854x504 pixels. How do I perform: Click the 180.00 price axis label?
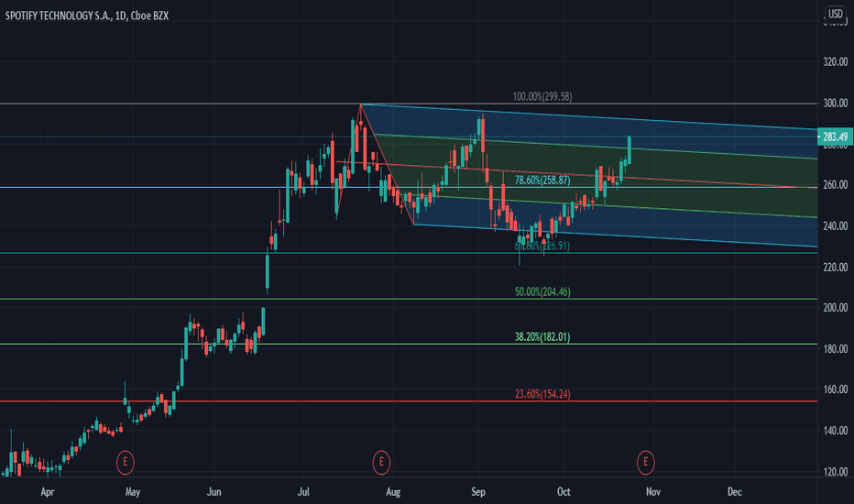click(835, 349)
